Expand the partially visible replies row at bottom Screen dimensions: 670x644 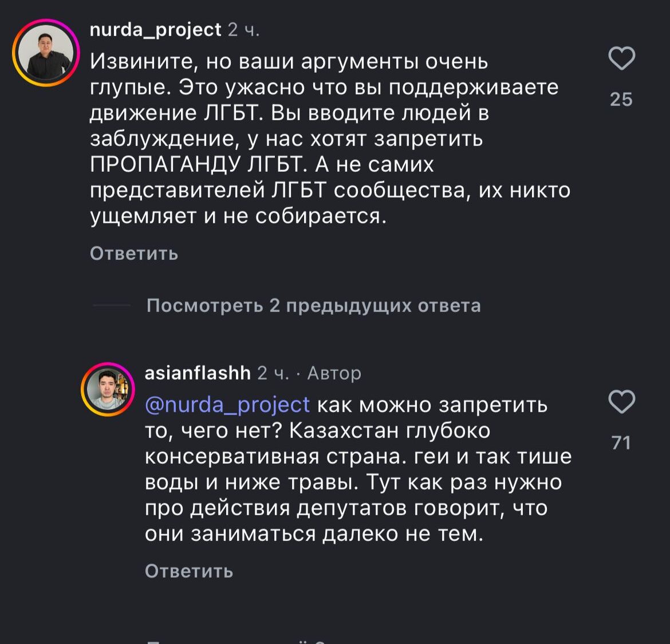(x=241, y=640)
